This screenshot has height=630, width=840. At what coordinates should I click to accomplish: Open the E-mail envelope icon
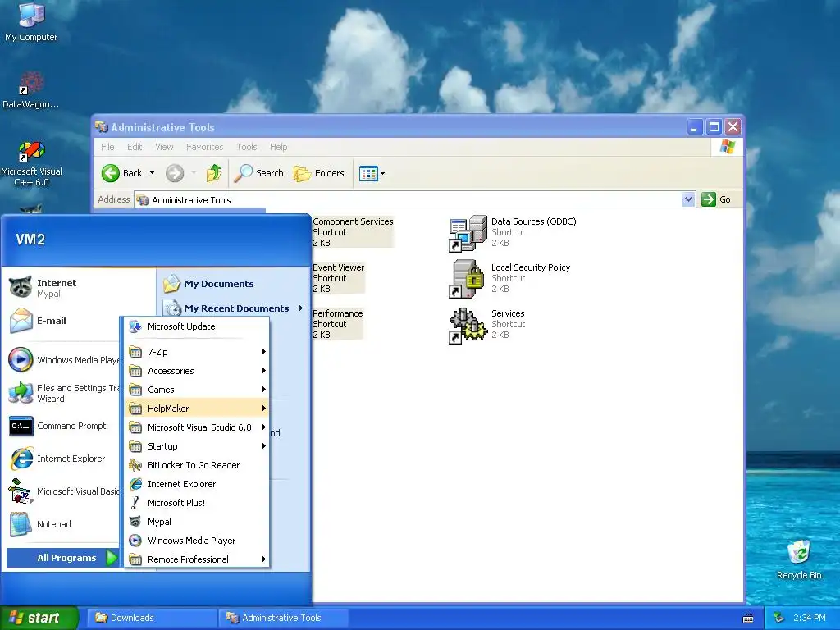click(21, 321)
